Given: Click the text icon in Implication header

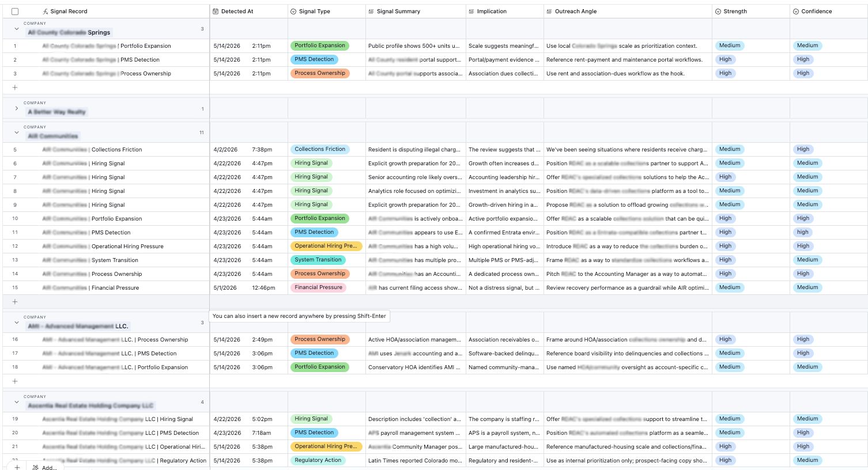Looking at the screenshot, I should pyautogui.click(x=471, y=12).
